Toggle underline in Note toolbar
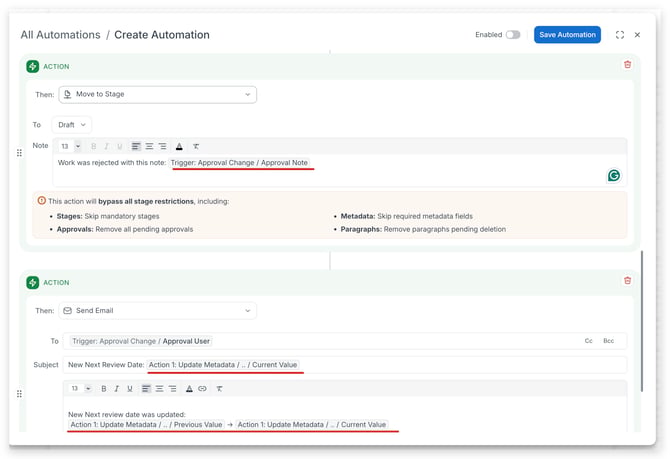Screen dimensions: 670x459 tap(120, 147)
